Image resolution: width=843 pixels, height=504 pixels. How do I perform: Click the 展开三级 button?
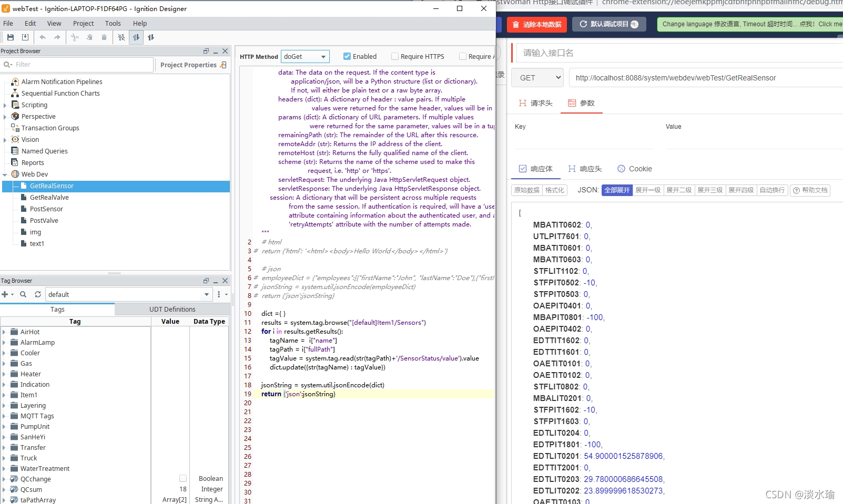pyautogui.click(x=710, y=190)
